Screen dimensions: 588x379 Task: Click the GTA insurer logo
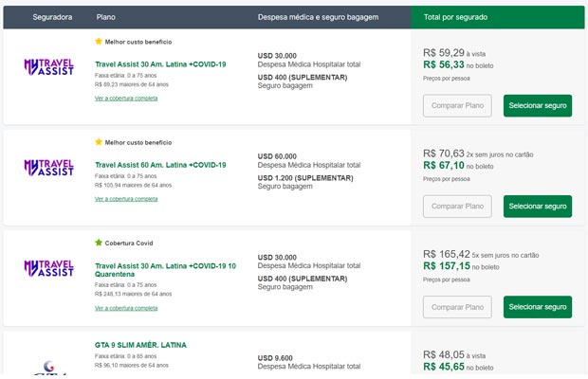49,367
